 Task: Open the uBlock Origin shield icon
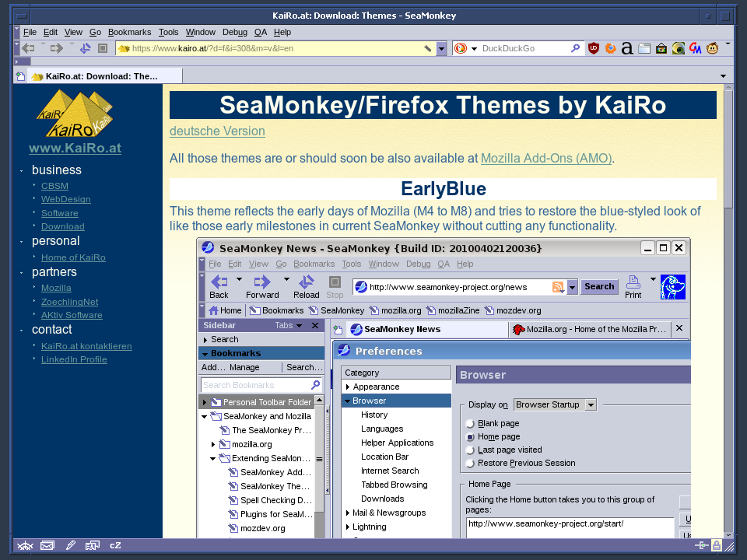tap(593, 48)
